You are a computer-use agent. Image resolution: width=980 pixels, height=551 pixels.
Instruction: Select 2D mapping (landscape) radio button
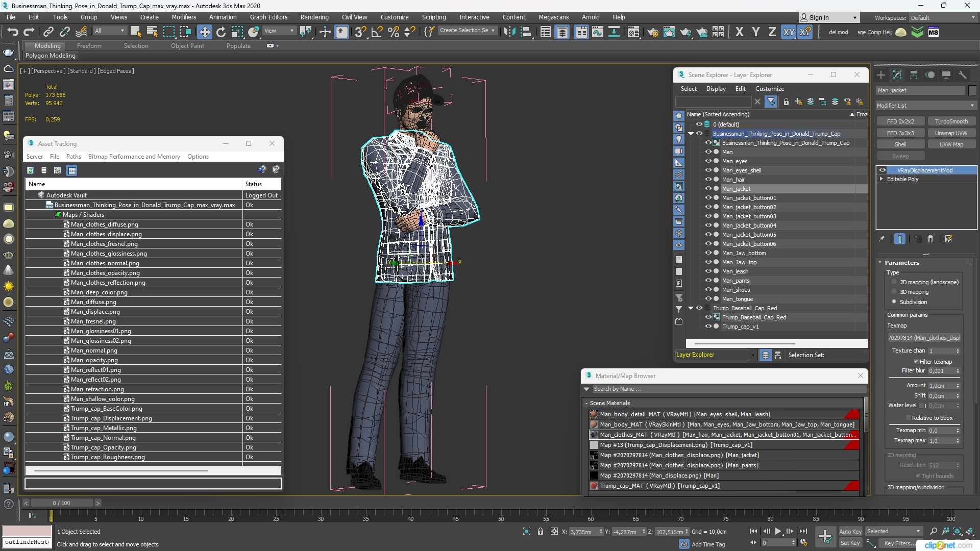point(894,282)
